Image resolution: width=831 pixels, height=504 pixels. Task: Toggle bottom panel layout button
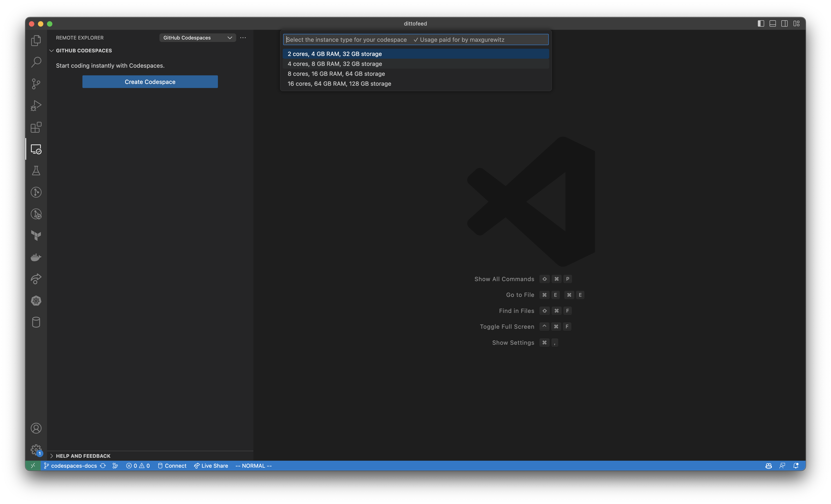[x=773, y=24]
